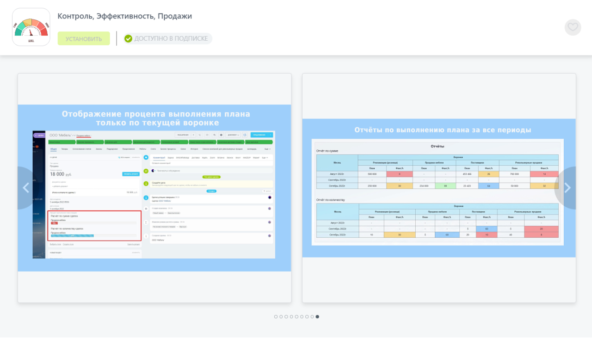Select the eighth carousel pagination dot
The height and width of the screenshot is (364, 592).
click(312, 317)
